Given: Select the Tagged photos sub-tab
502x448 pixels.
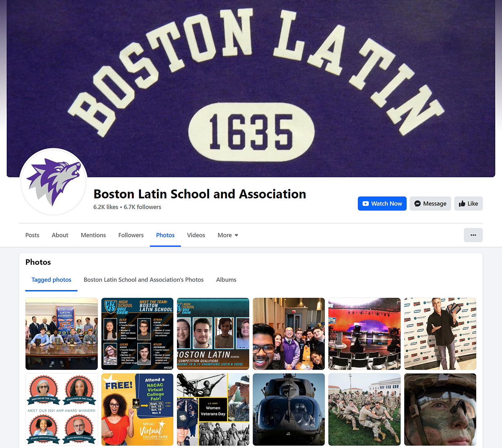Looking at the screenshot, I should tap(51, 280).
